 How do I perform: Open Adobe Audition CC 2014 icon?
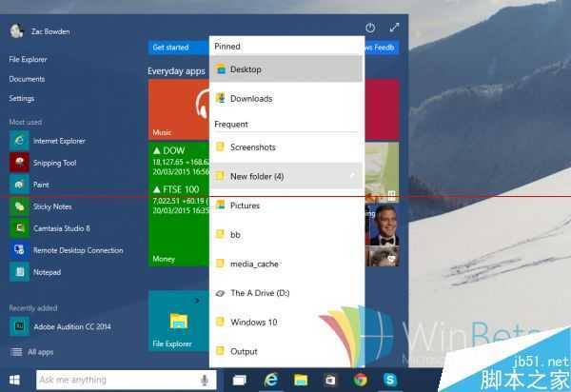tap(19, 326)
